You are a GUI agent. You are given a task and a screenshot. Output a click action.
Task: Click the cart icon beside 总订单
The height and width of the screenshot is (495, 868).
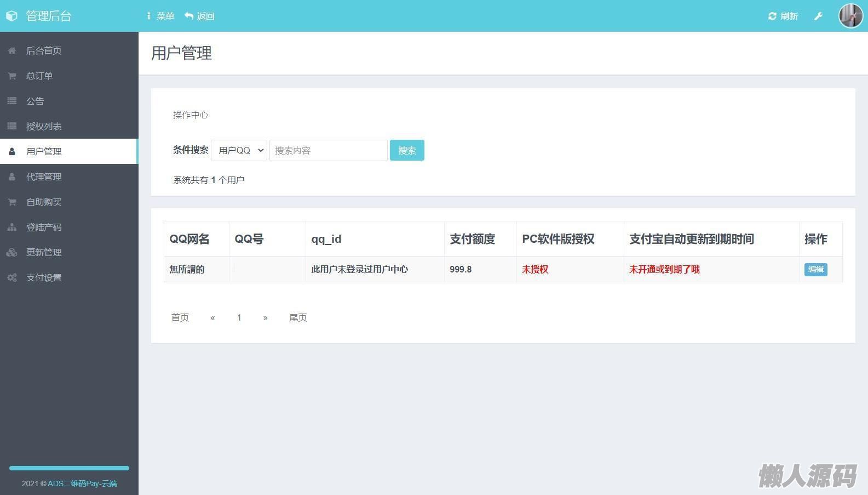[12, 76]
